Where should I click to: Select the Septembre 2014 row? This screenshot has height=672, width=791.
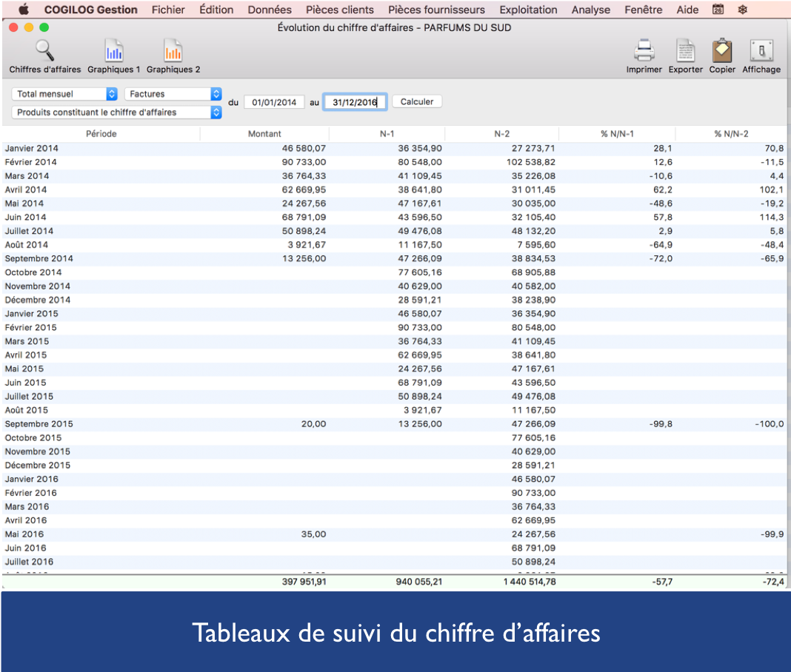point(394,258)
